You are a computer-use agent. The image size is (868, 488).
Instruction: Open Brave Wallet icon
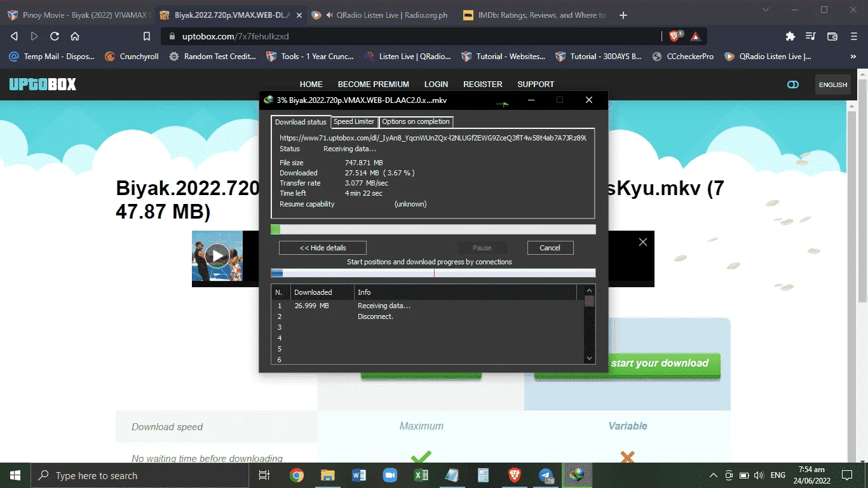pos(832,36)
